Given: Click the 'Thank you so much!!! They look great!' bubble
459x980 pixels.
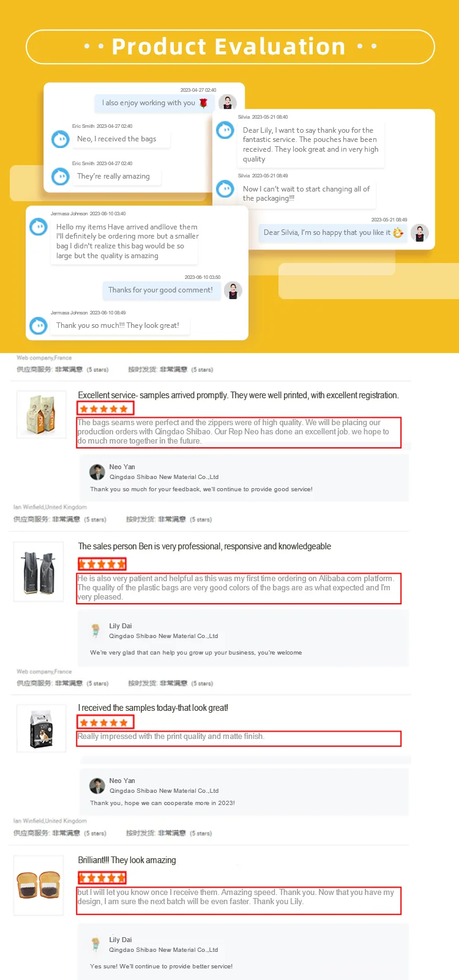Looking at the screenshot, I should tap(118, 325).
